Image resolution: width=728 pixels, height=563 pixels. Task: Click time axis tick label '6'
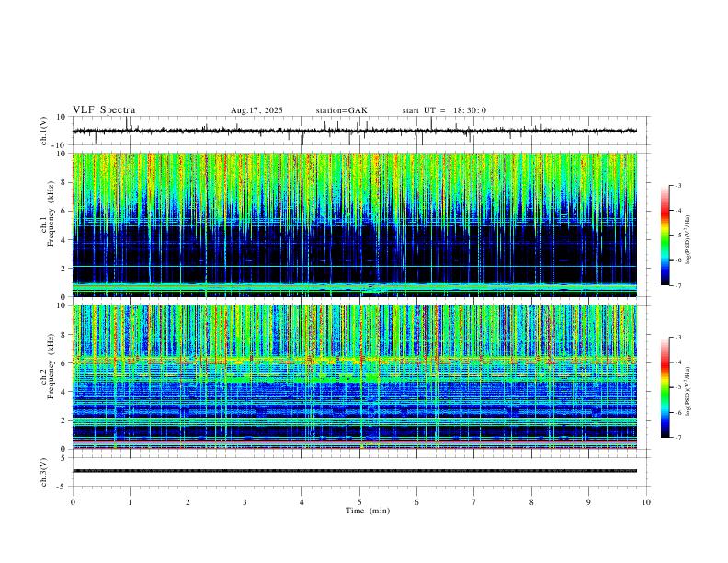point(417,502)
